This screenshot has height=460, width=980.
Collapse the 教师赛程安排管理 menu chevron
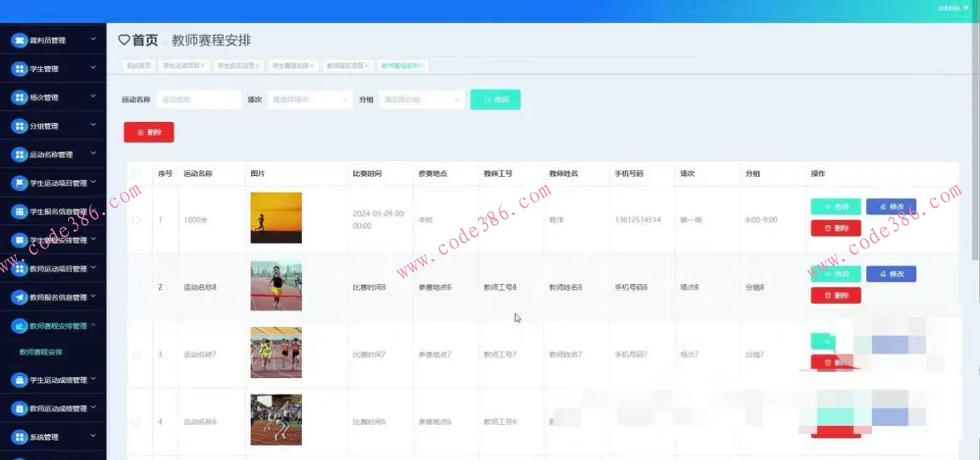[x=93, y=325]
